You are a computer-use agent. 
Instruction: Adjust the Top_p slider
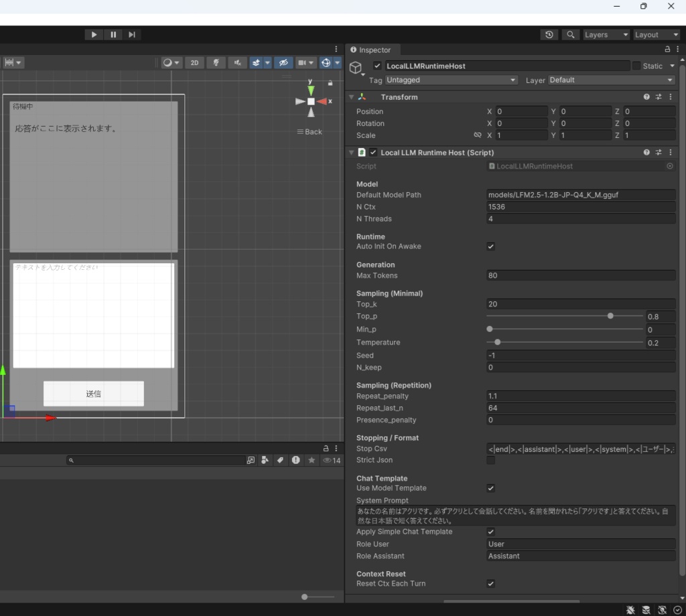coord(564,316)
